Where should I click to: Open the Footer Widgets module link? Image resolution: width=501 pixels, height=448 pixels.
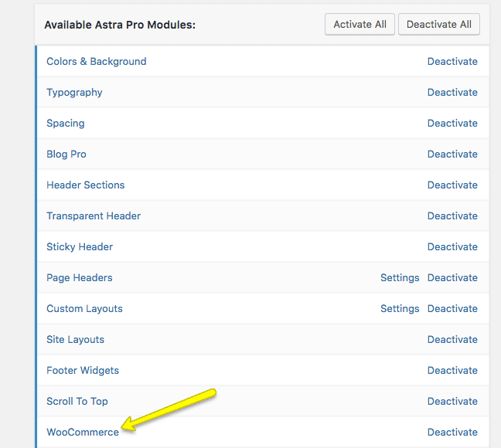click(x=83, y=371)
